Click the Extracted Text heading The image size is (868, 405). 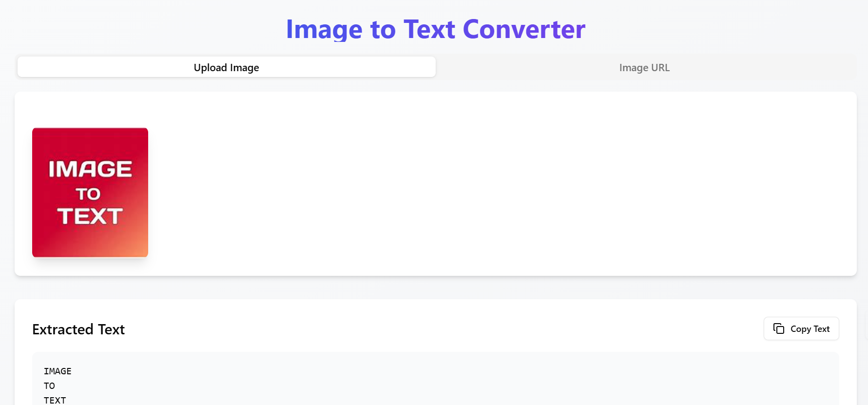[x=78, y=329]
